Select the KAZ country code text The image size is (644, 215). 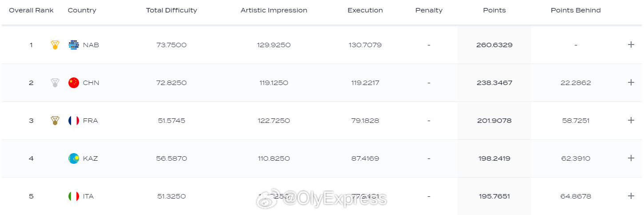[91, 158]
